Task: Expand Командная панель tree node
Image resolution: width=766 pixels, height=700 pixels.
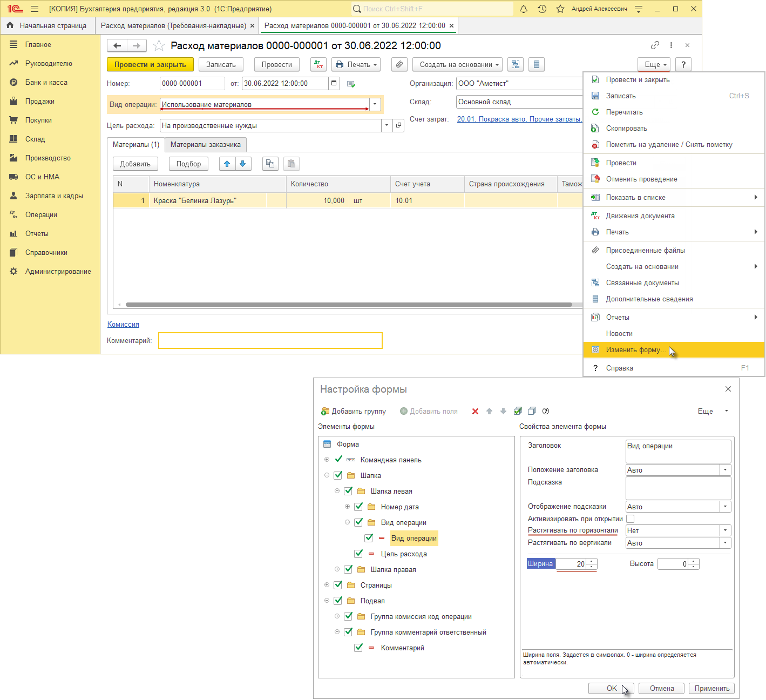Action: 327,460
